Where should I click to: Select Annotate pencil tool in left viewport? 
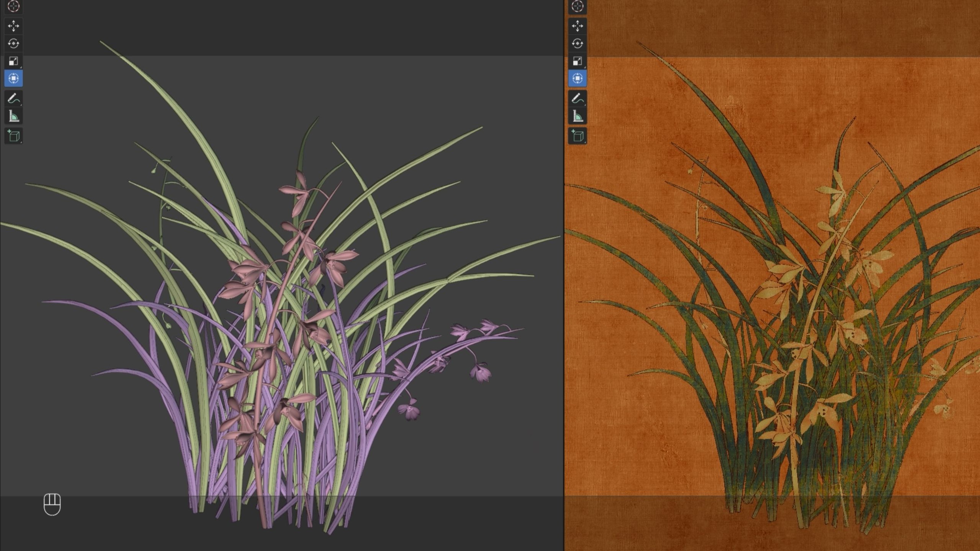[13, 99]
